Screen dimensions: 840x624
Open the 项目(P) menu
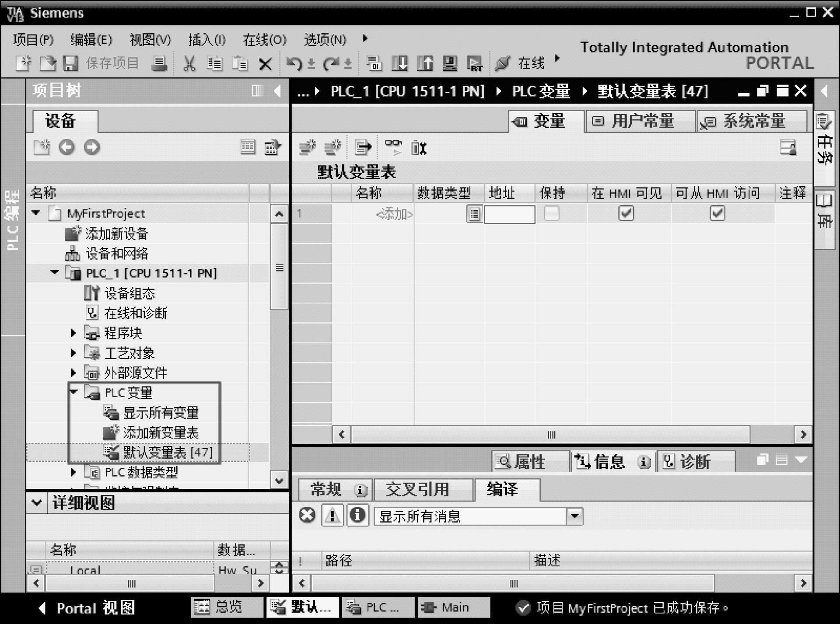click(33, 40)
